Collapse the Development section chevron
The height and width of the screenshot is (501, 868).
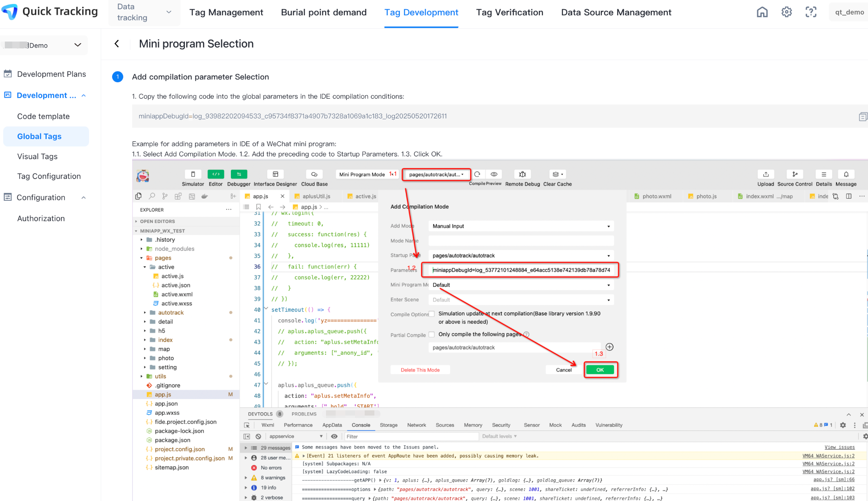(x=84, y=96)
